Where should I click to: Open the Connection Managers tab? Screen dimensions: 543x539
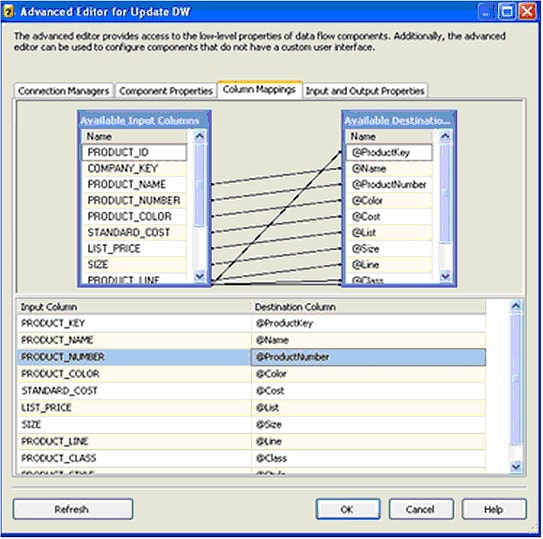[64, 91]
